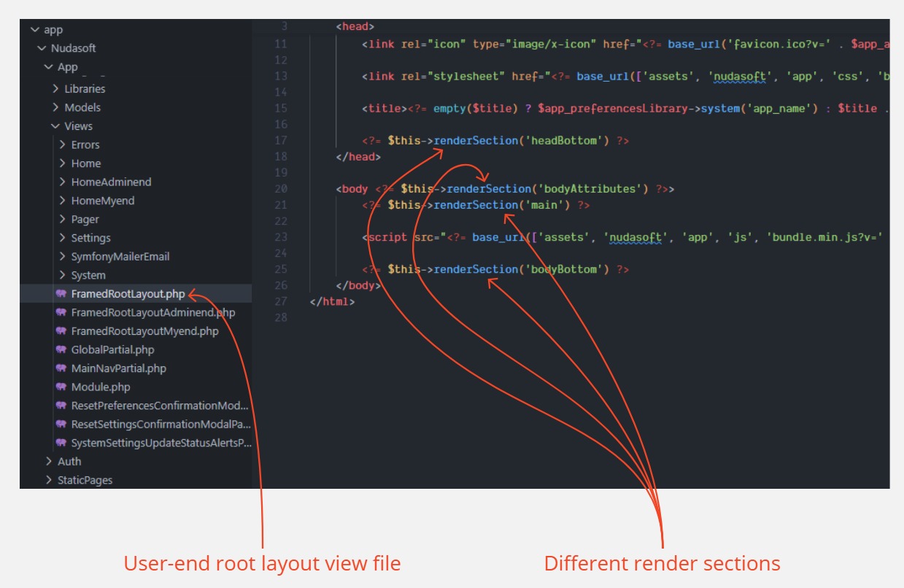Select the HomeAdminend folder label
904x588 pixels.
pyautogui.click(x=112, y=182)
